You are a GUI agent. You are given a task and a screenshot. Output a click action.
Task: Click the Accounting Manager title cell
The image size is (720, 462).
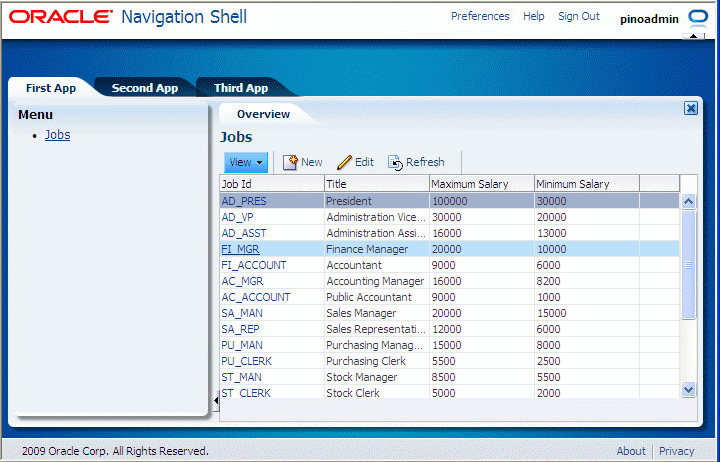[377, 281]
